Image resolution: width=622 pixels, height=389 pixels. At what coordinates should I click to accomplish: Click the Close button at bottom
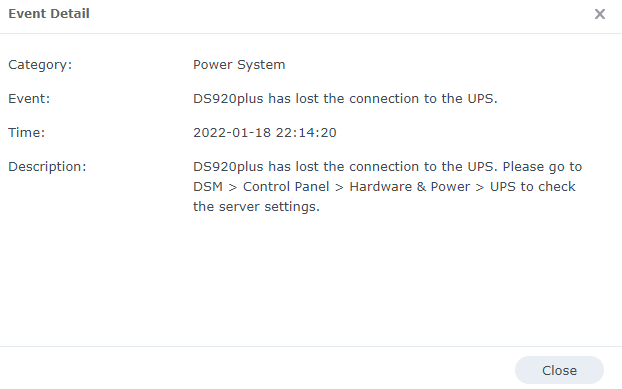559,370
